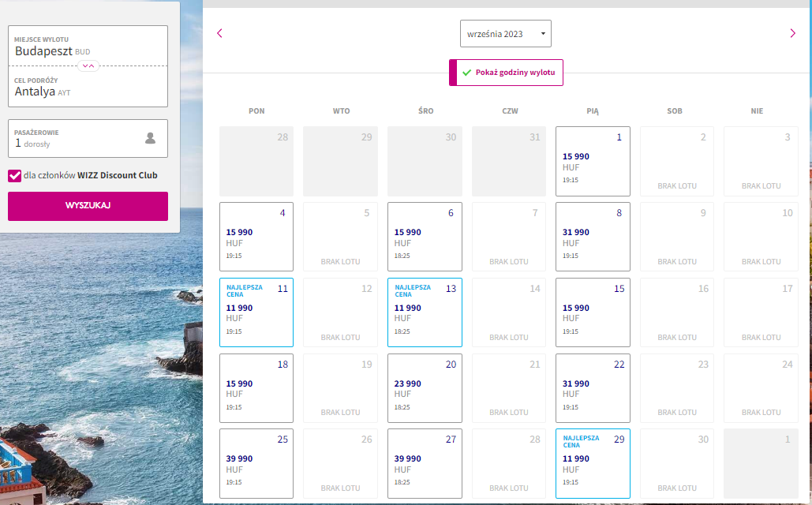
Task: Go to previous month with left arrow
Action: 219,33
